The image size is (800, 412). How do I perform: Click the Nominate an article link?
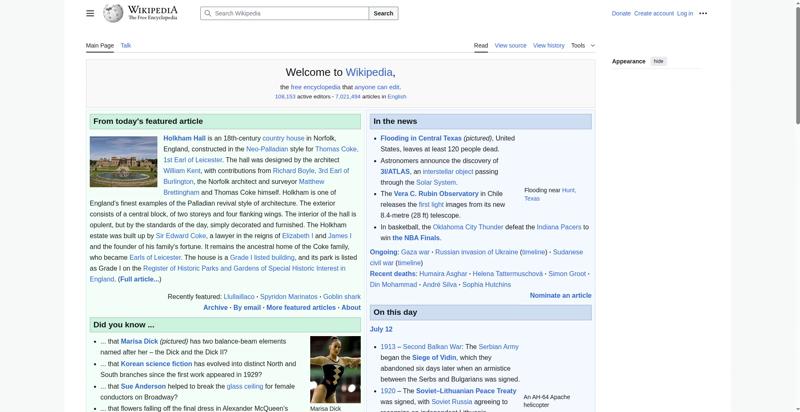pos(560,295)
